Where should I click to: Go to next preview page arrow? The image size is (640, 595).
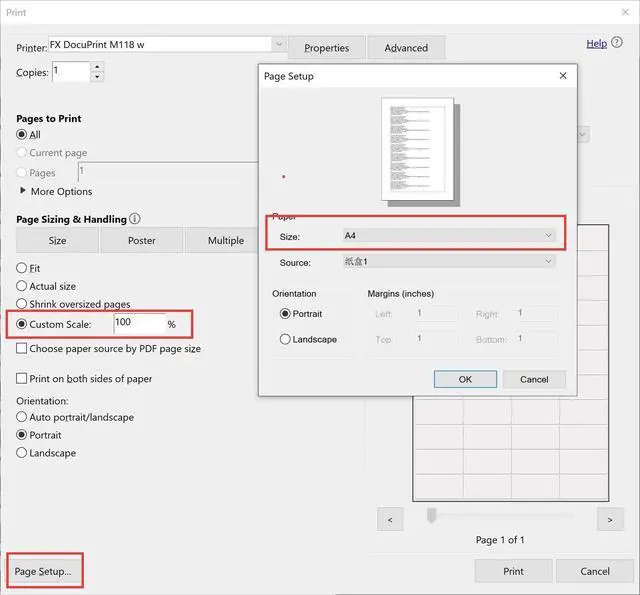[610, 520]
